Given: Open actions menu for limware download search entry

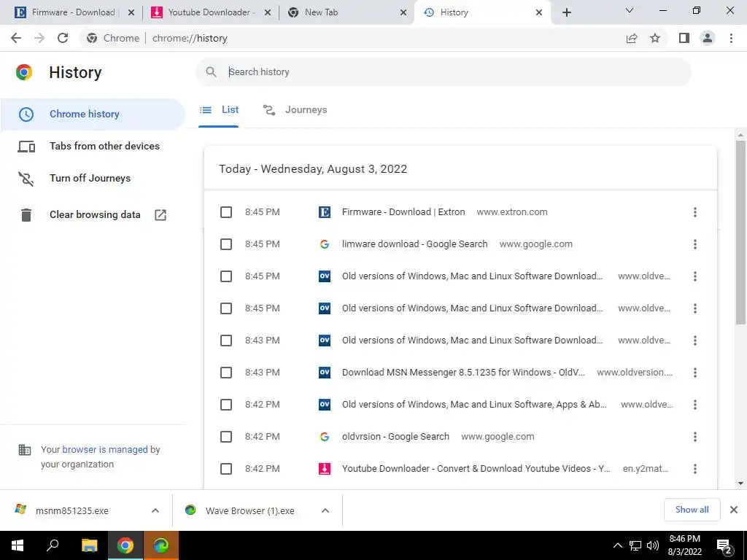Looking at the screenshot, I should (x=695, y=244).
